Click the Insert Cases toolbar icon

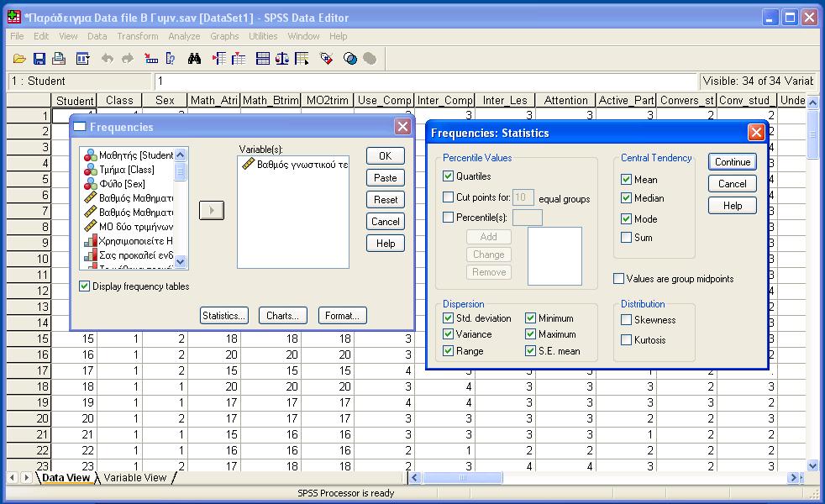click(219, 59)
